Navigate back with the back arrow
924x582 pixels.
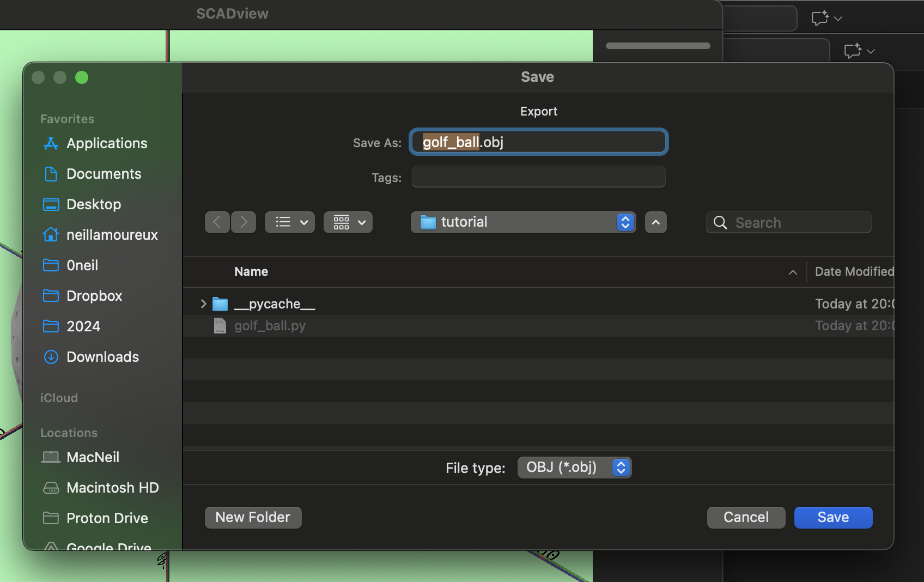coord(217,222)
